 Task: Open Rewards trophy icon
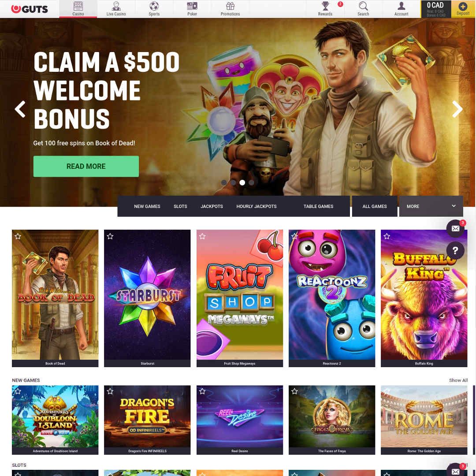[x=325, y=6]
